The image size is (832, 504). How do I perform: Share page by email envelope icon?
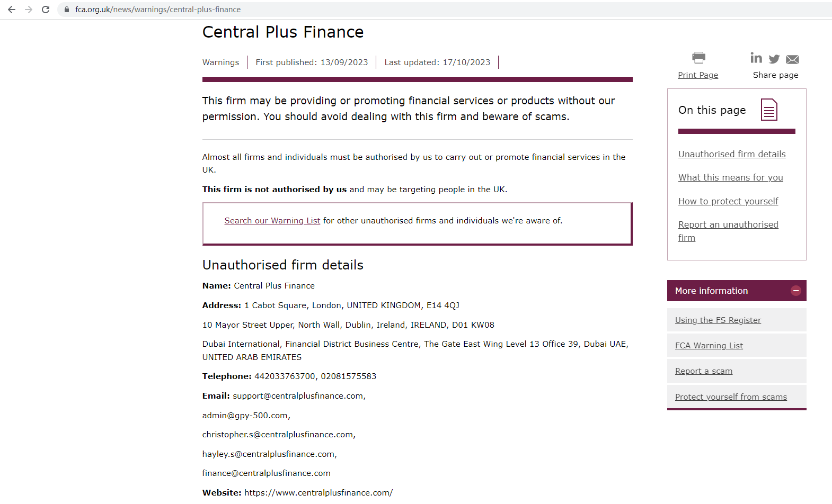tap(792, 59)
